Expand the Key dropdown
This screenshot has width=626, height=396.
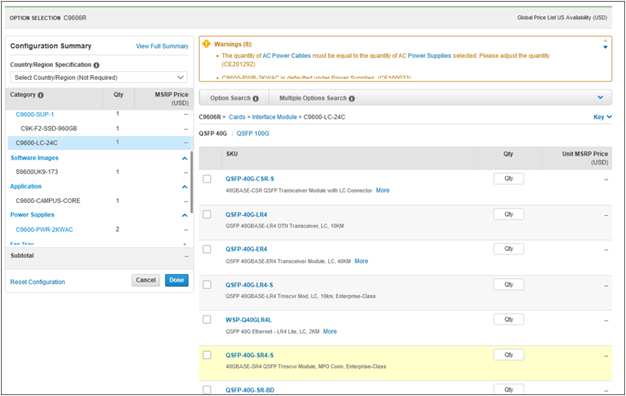click(602, 117)
